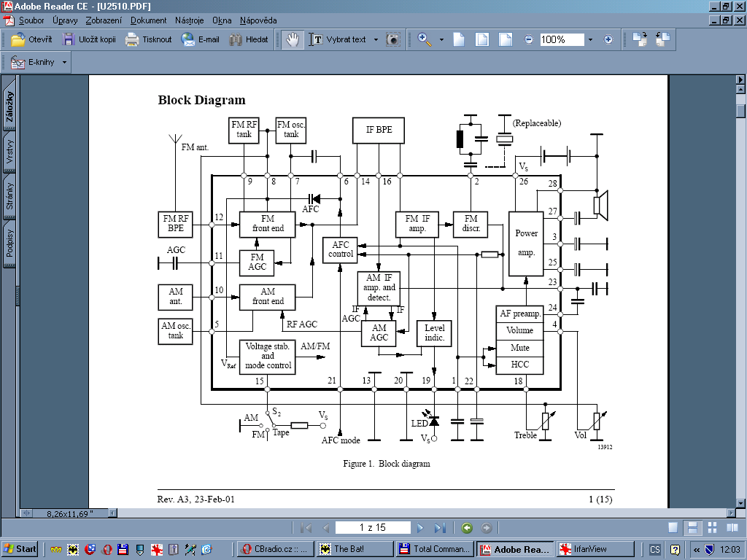Open the Nápověda menu
The width and height of the screenshot is (747, 560).
[258, 20]
